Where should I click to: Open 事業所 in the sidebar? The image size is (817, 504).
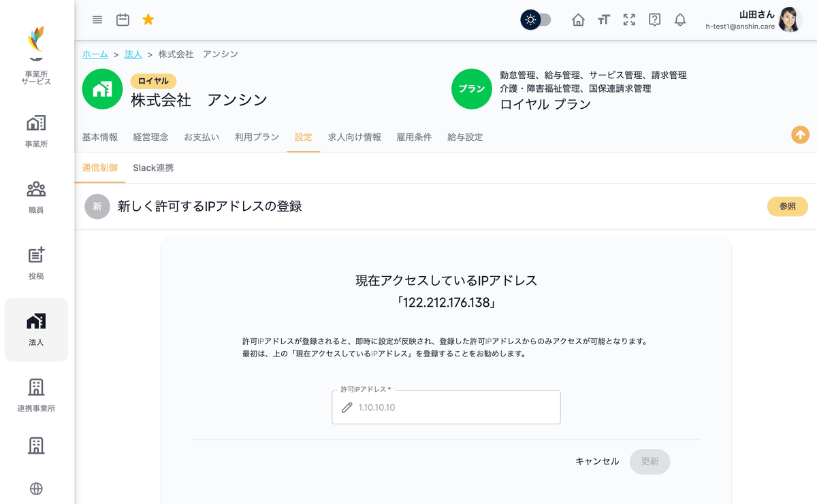coord(36,131)
